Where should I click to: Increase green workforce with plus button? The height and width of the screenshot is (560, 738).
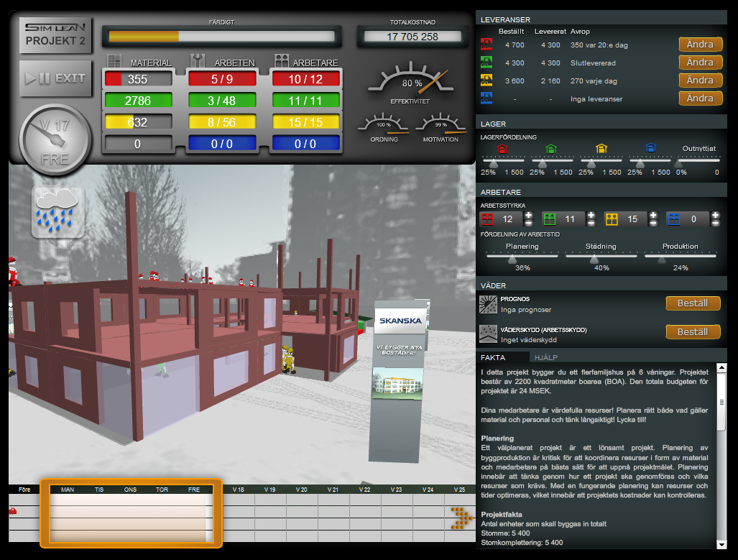pos(591,215)
